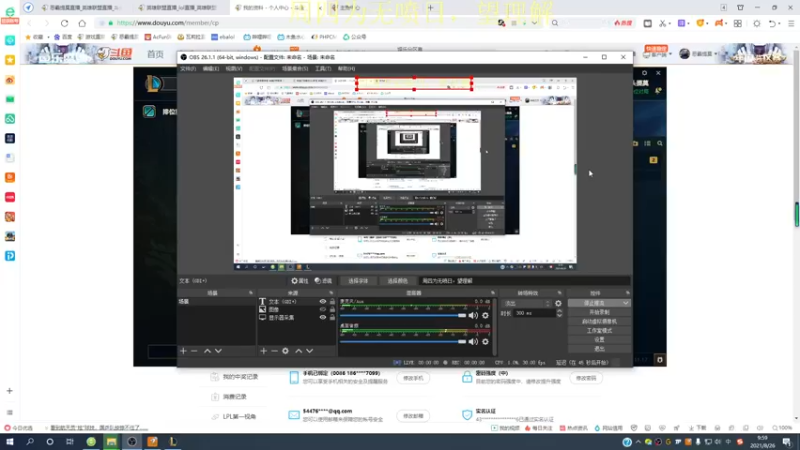This screenshot has width=800, height=450.
Task: Open the 属性 properties button in OBS toolbar
Action: pos(299,281)
